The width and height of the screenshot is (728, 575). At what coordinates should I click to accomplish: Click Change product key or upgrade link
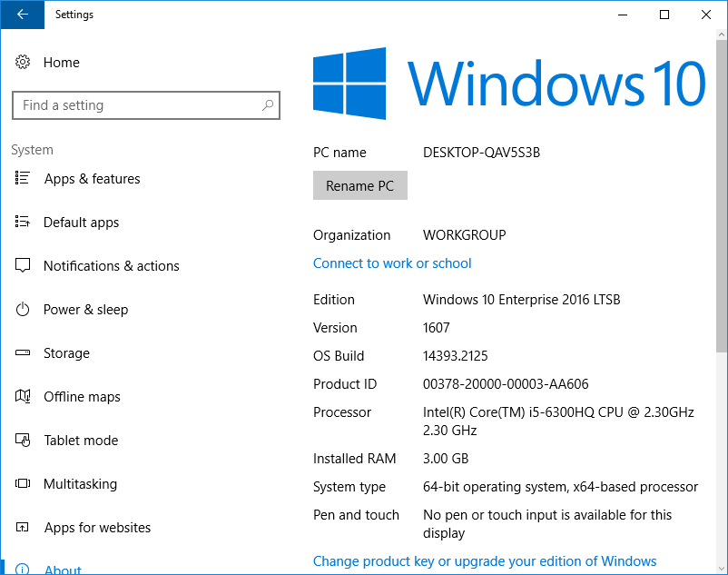coord(485,561)
